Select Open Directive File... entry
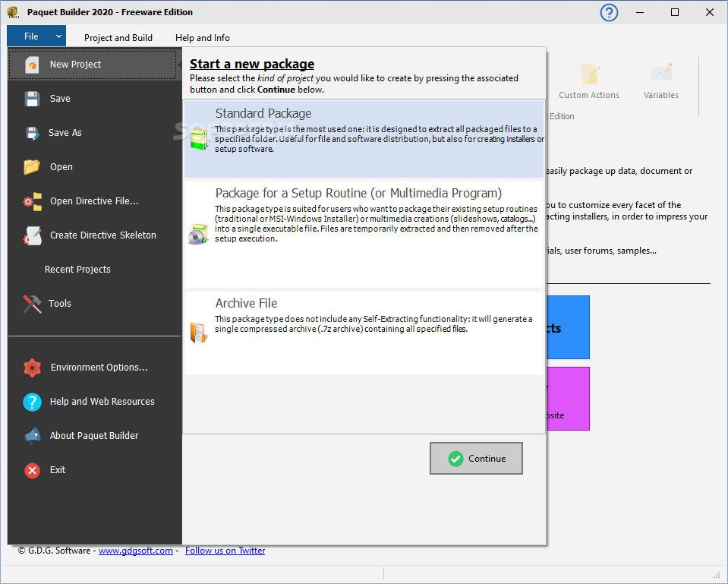728x584 pixels. click(95, 201)
